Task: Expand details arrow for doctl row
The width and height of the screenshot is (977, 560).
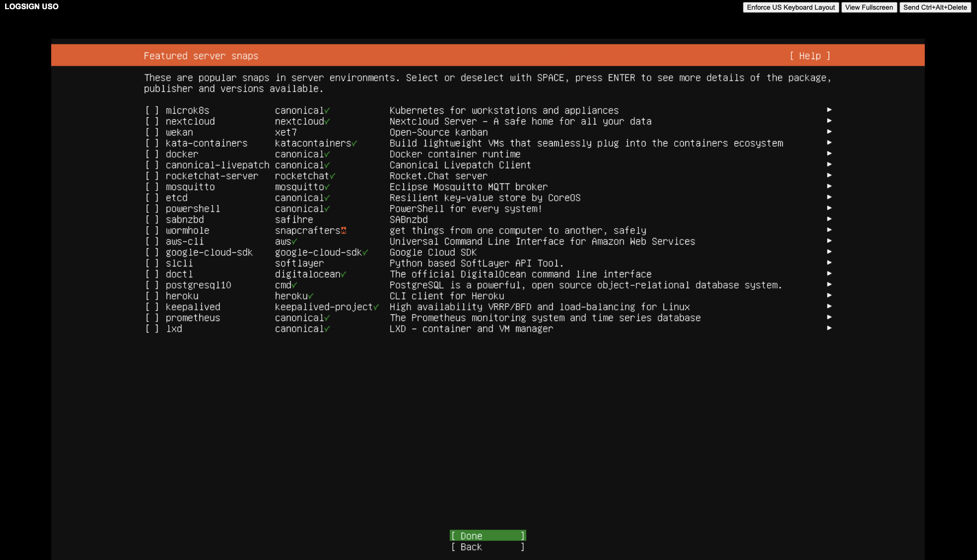Action: tap(829, 274)
